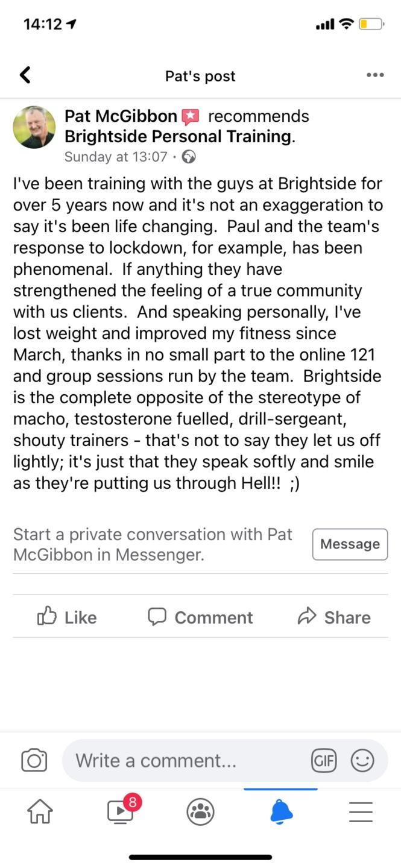Tap the public globe privacy icon
Screen dimensions: 401x868
[189, 157]
